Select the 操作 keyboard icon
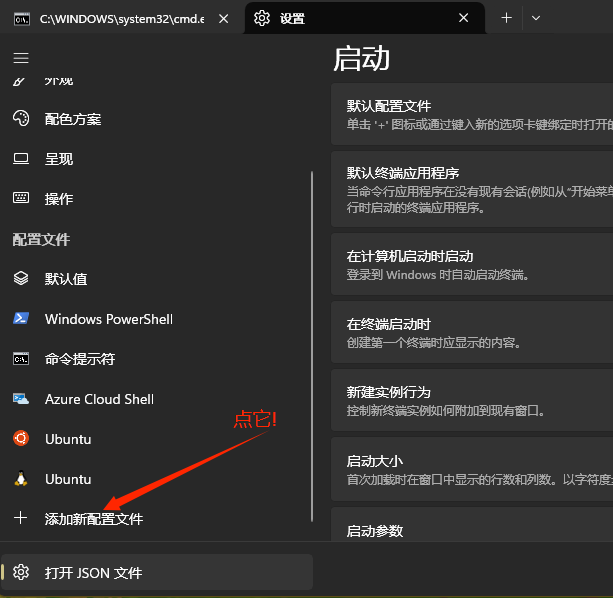Viewport: 613px width, 598px height. point(21,198)
